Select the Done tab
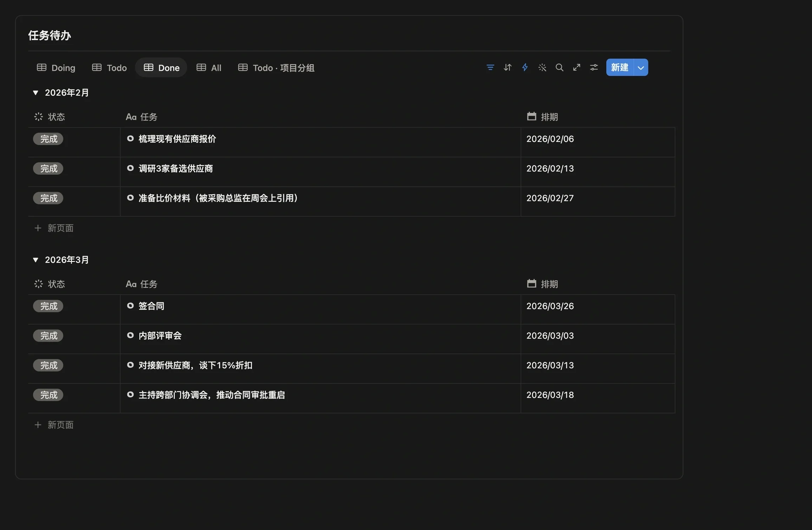The image size is (812, 530). [161, 67]
